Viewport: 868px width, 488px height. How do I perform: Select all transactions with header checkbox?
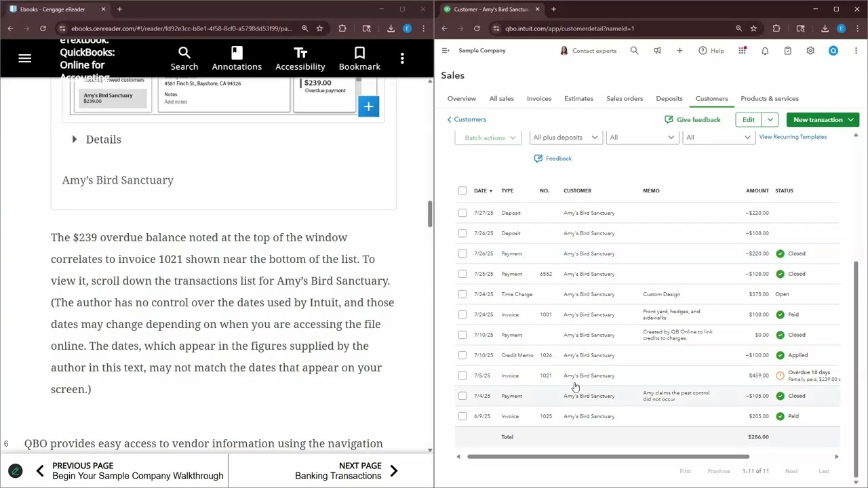462,190
